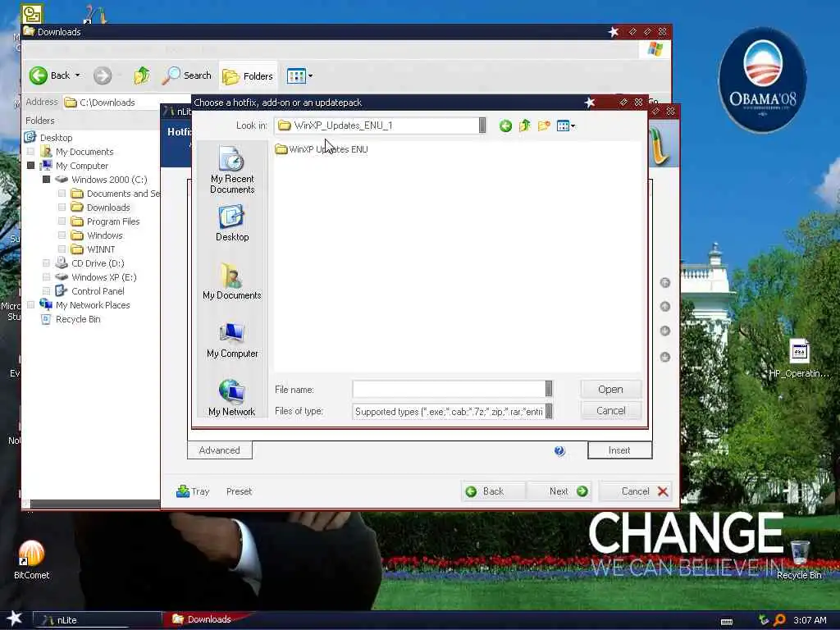This screenshot has width=840, height=630.
Task: Click the taskbar clock
Action: click(x=810, y=620)
